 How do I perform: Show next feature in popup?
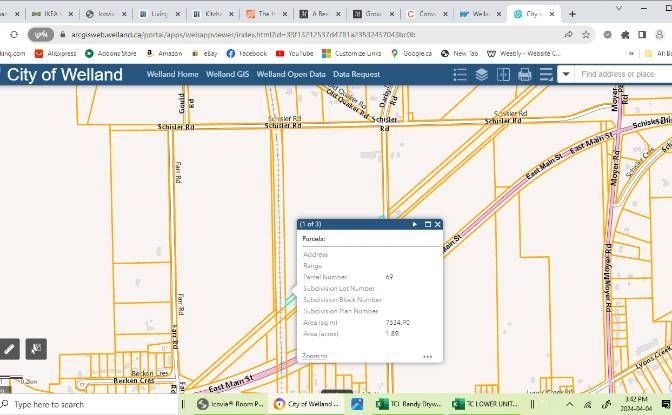[x=415, y=224]
